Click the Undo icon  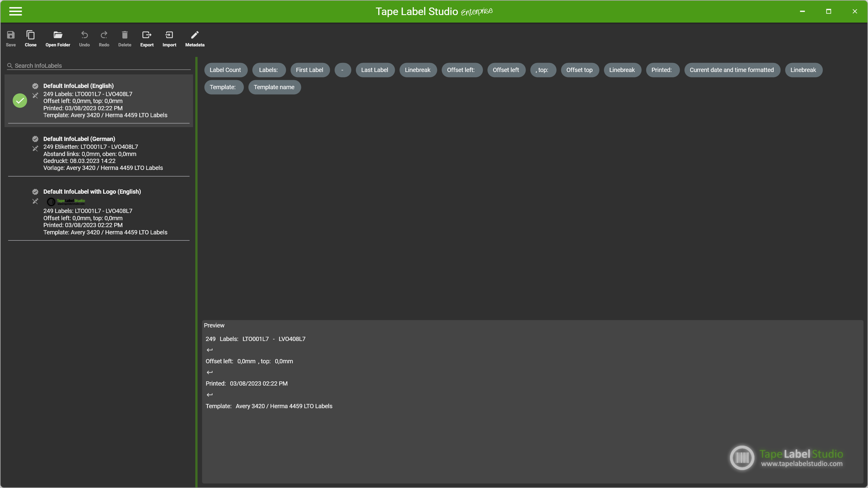coord(84,35)
